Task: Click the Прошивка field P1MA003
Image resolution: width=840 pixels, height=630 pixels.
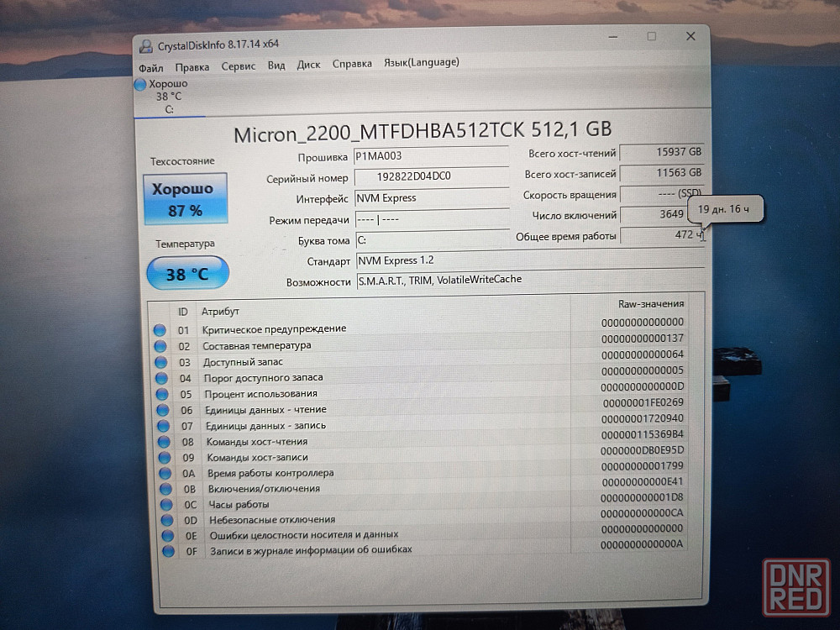Action: (431, 156)
